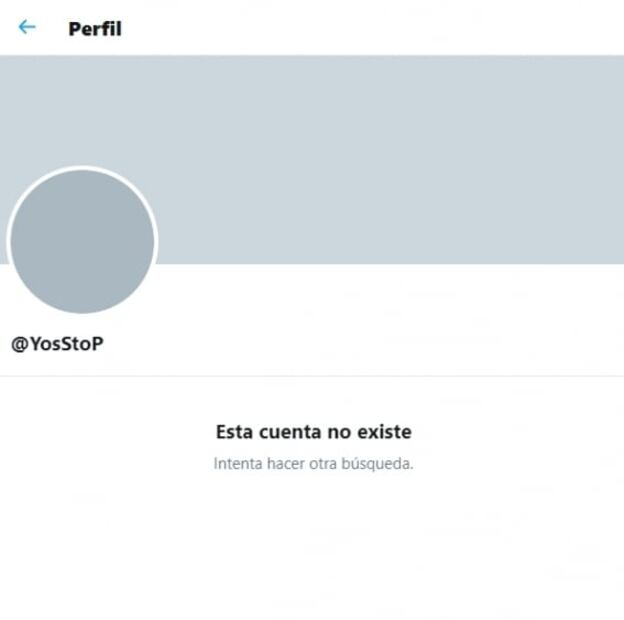Click the top bar between arrow and Perfil

52,28
